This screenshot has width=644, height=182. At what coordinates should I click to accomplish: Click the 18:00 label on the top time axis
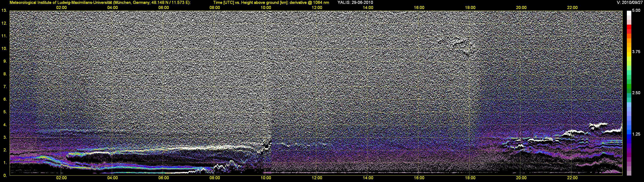point(470,8)
